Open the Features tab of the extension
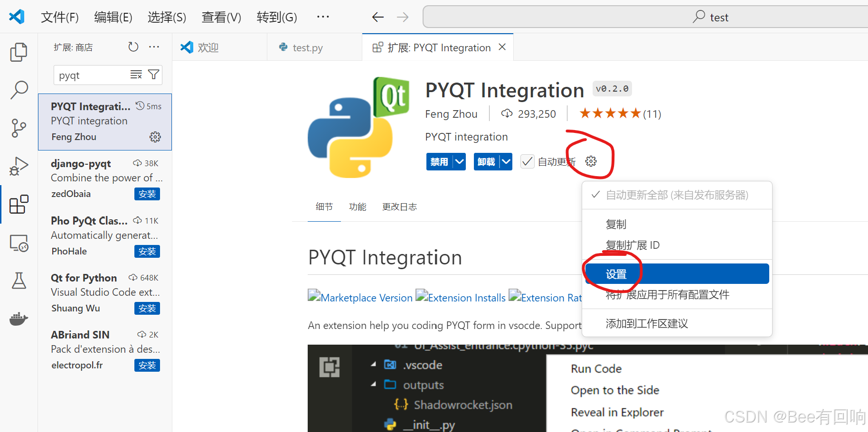The width and height of the screenshot is (868, 432). coord(358,207)
